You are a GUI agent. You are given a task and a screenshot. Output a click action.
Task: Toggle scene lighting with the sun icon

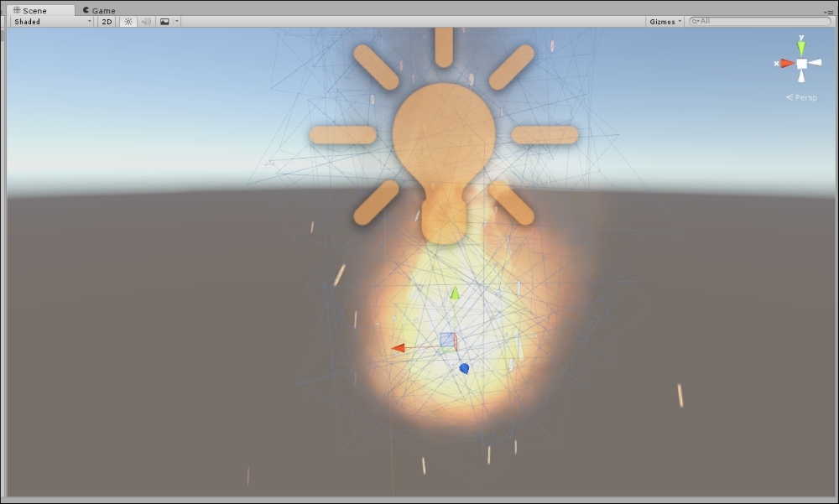point(127,21)
